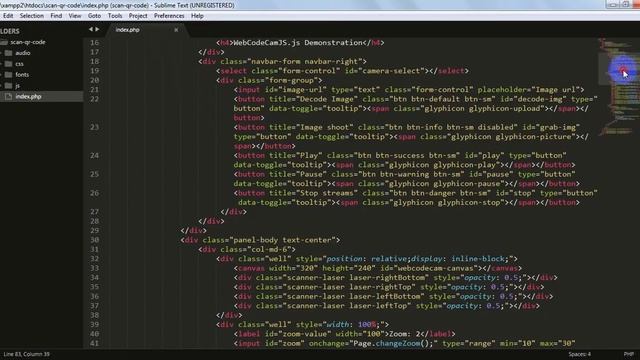Click the "camera-select" id value
This screenshot has width=640, height=360.
pos(391,71)
